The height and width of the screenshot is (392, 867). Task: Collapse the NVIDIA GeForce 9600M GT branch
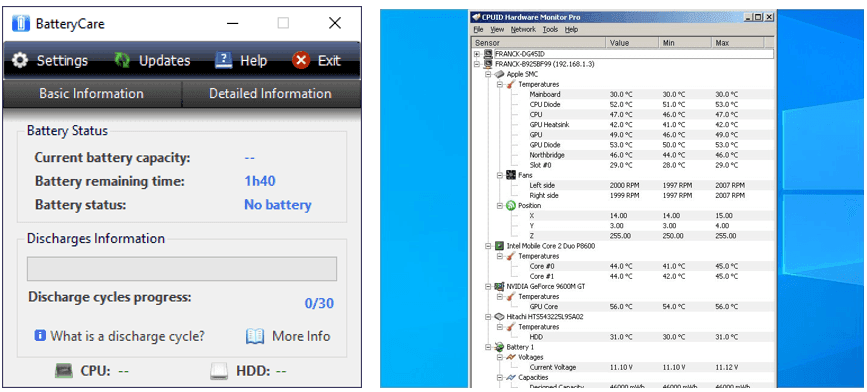488,286
